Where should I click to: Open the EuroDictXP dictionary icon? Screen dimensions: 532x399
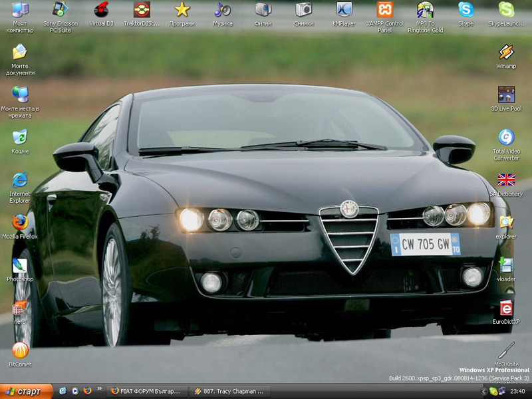coord(506,309)
